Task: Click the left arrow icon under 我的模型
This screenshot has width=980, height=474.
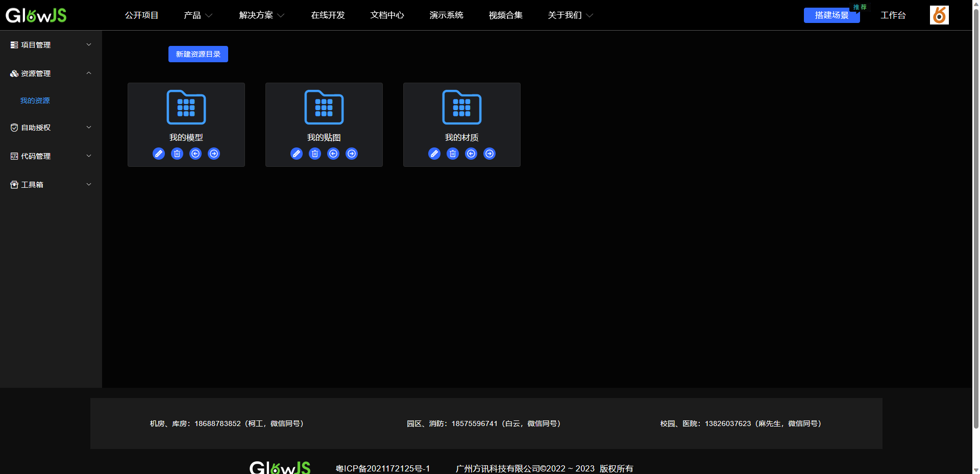Action: [x=195, y=154]
